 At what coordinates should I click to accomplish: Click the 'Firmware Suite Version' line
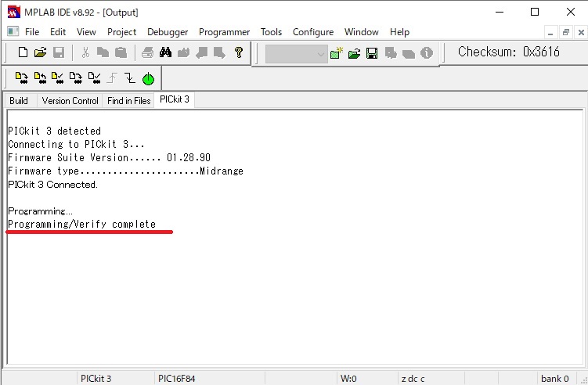coord(109,157)
